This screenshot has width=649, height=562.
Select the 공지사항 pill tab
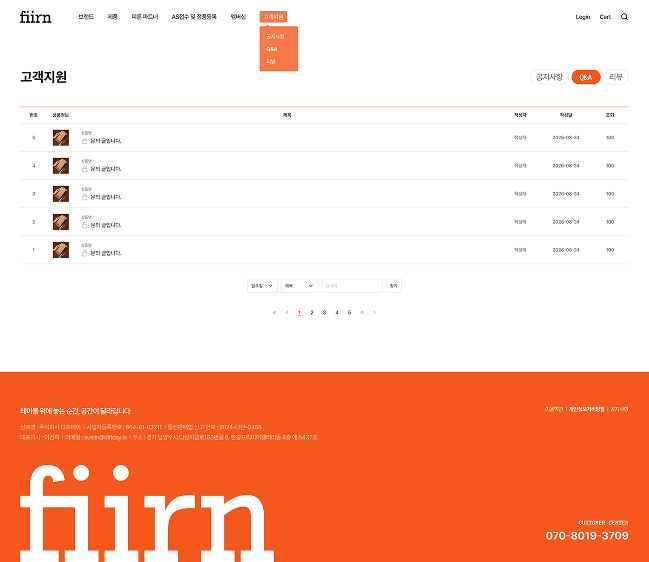point(549,77)
